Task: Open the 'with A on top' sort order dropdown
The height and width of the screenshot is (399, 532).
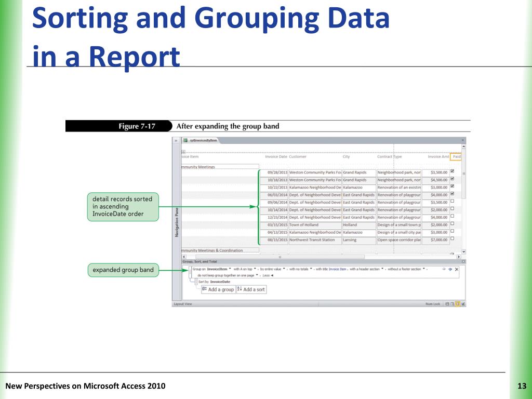Action: coord(255,269)
